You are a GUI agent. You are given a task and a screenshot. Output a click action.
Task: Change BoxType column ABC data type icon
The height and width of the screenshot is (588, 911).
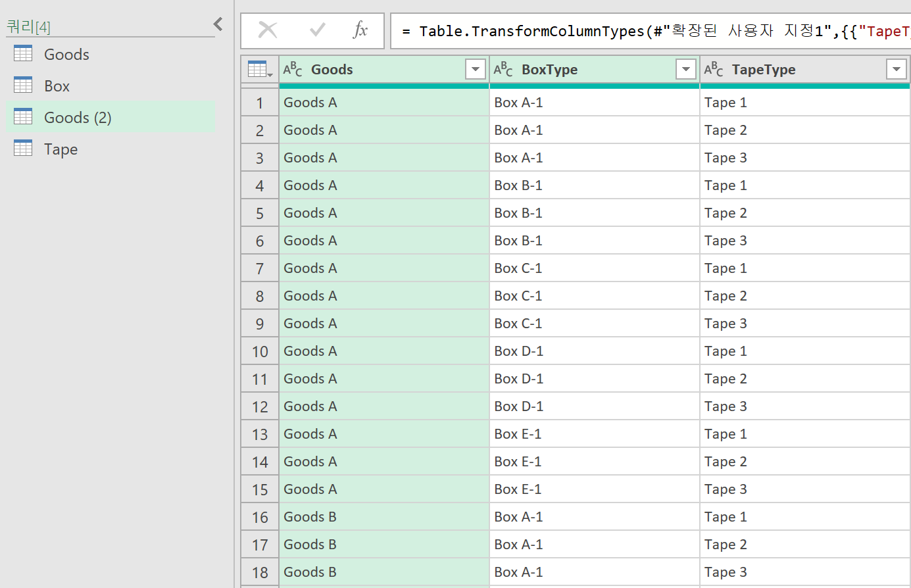point(503,69)
